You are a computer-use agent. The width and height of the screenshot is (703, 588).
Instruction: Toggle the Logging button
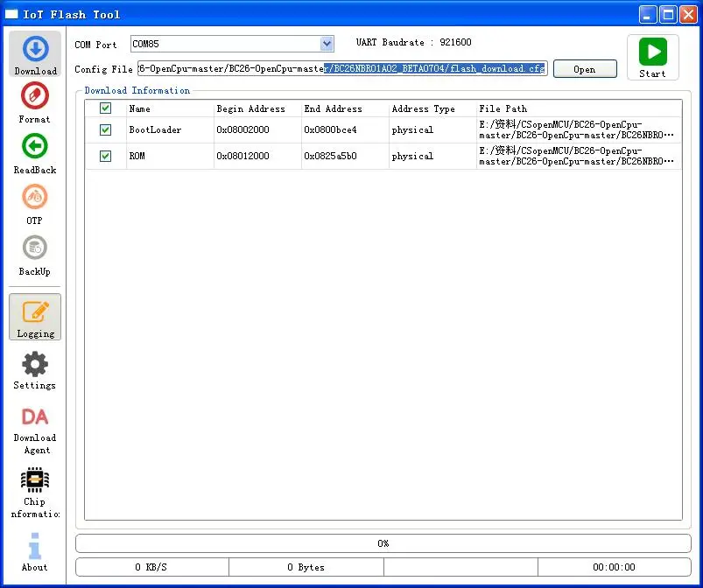click(35, 317)
